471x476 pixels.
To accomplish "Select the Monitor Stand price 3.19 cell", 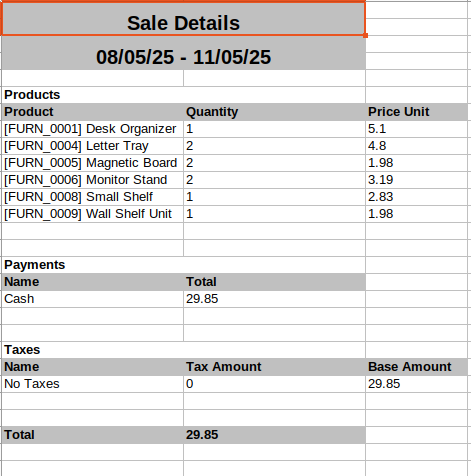I will 418,180.
